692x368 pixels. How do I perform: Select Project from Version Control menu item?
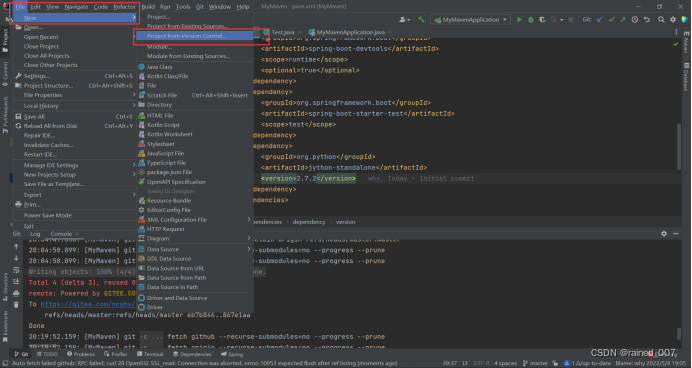point(195,36)
